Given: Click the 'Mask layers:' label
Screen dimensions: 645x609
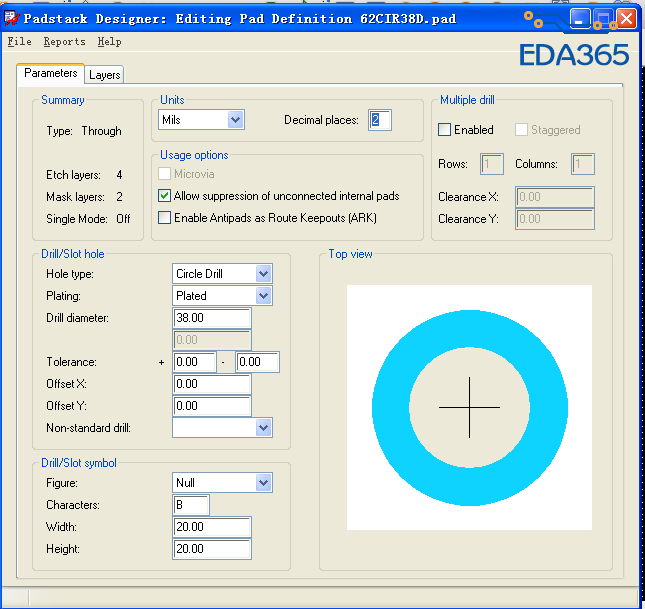Looking at the screenshot, I should pyautogui.click(x=75, y=197).
